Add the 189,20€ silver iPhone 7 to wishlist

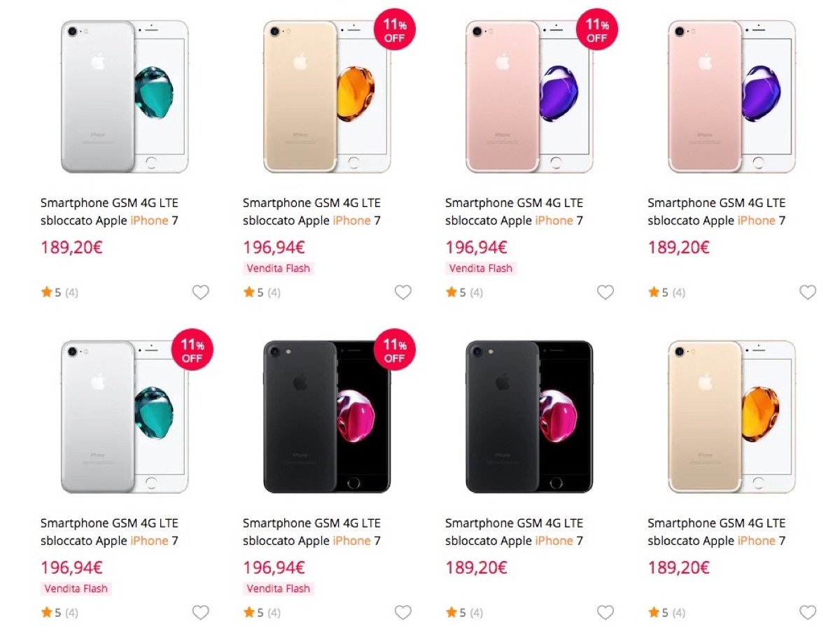coord(201,292)
